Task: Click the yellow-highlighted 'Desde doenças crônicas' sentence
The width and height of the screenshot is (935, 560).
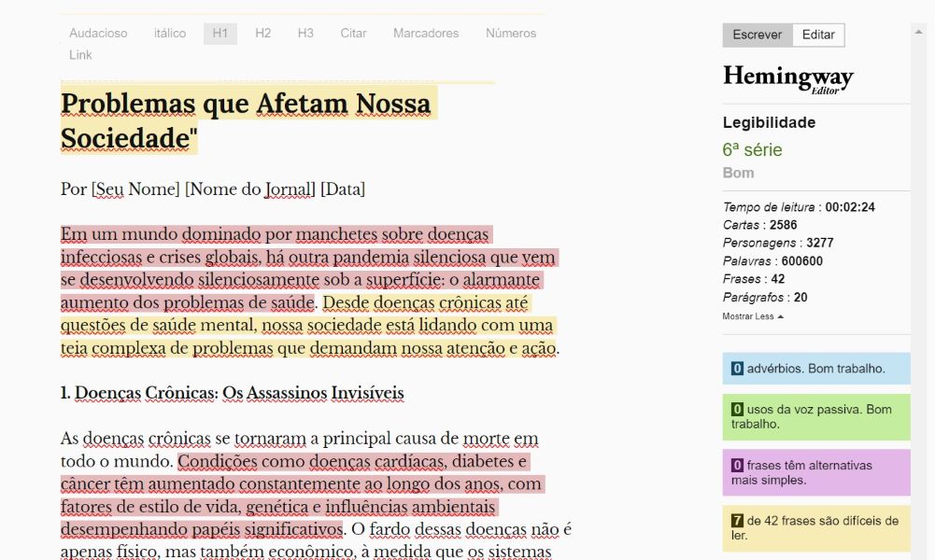Action: point(309,326)
